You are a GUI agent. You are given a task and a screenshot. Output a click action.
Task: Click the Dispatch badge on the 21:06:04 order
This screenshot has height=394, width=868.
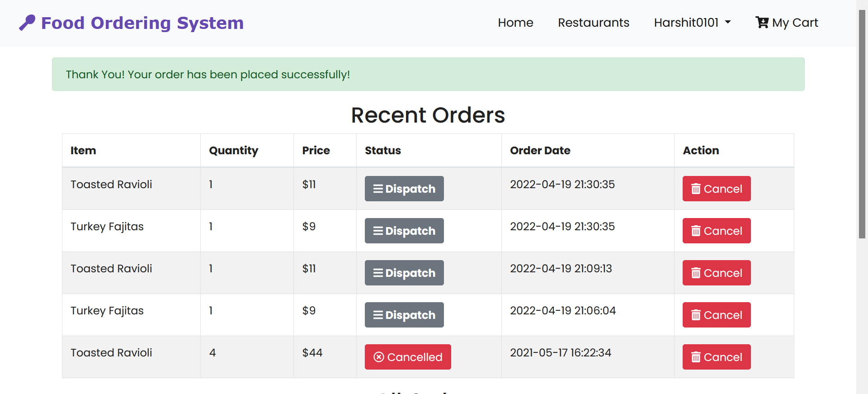click(x=404, y=315)
